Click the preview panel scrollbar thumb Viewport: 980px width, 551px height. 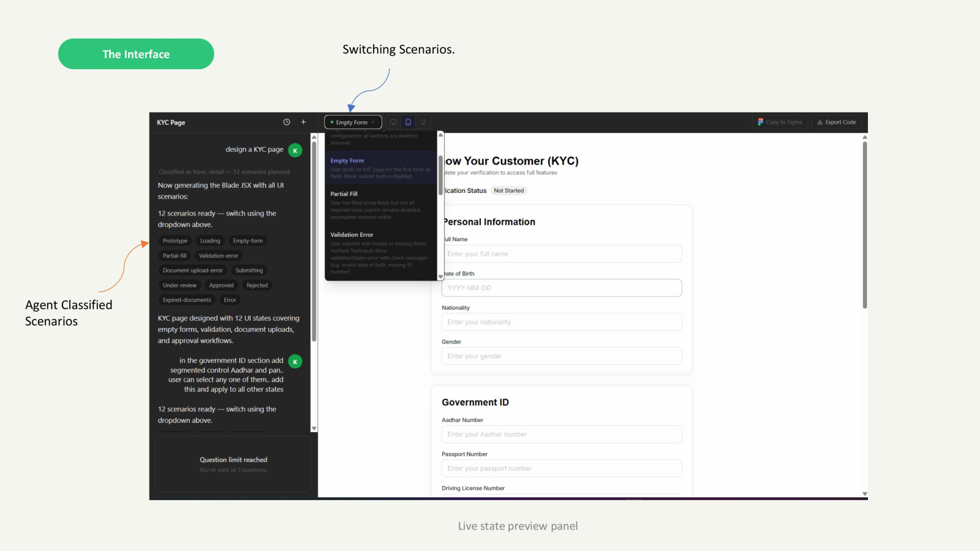point(865,225)
